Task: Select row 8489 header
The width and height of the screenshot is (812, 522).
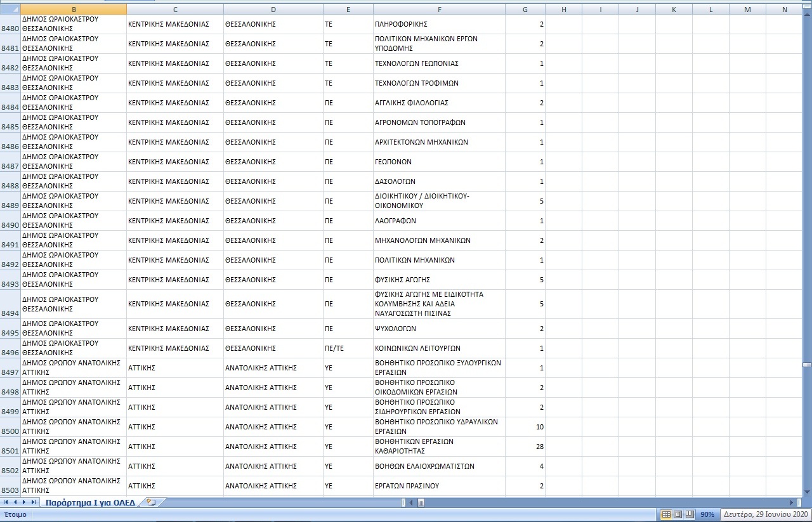Action: click(10, 201)
